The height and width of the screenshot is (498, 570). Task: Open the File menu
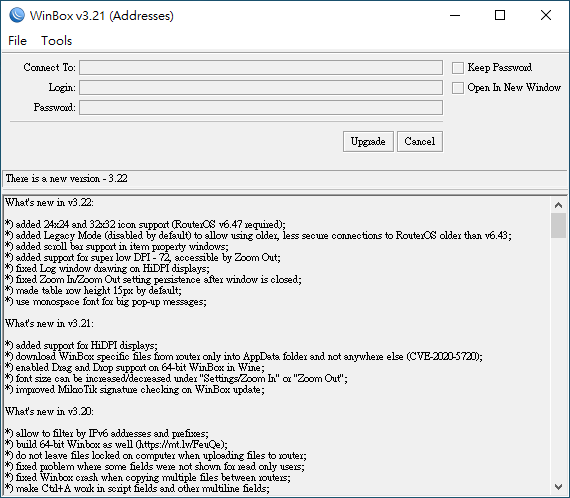click(17, 41)
